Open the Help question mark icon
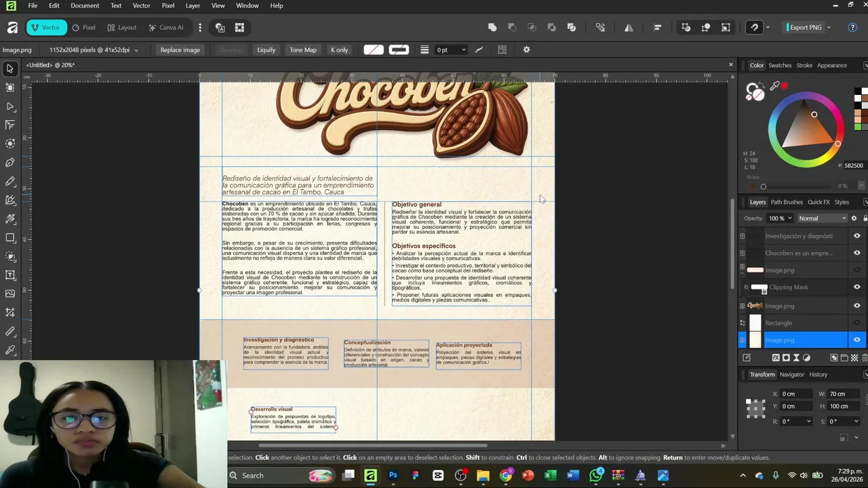Viewport: 868px width, 488px height. pos(852,28)
